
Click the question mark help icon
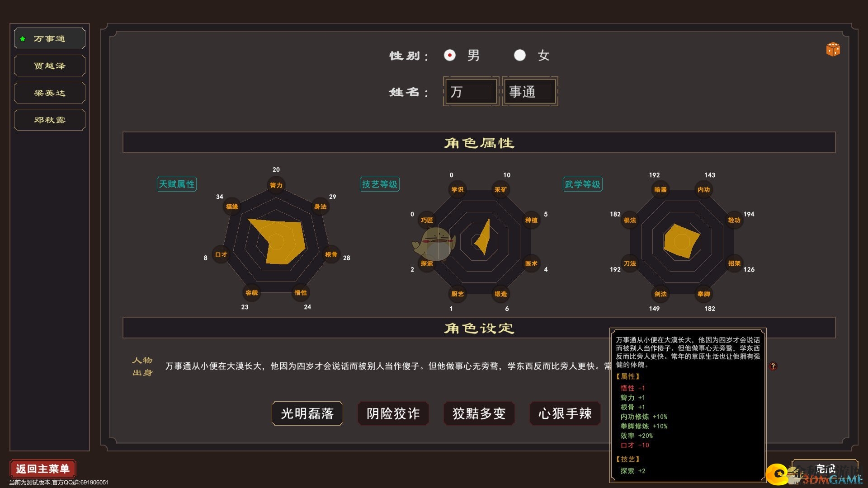[773, 366]
